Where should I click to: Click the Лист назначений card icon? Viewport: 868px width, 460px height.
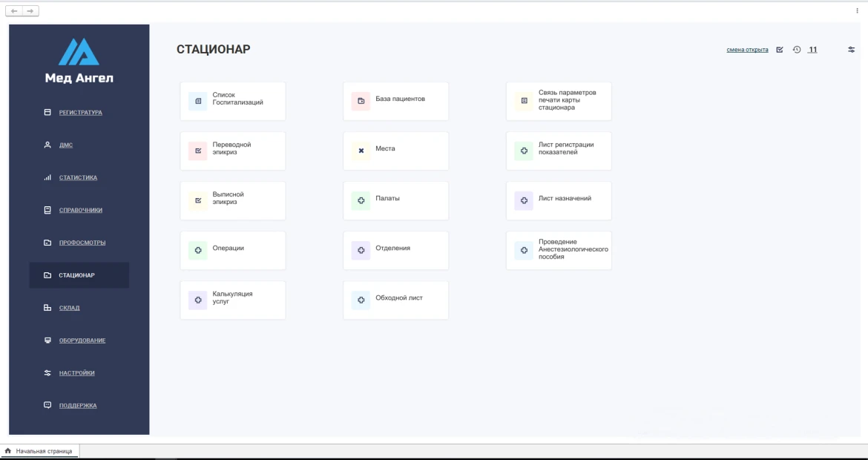(x=524, y=201)
